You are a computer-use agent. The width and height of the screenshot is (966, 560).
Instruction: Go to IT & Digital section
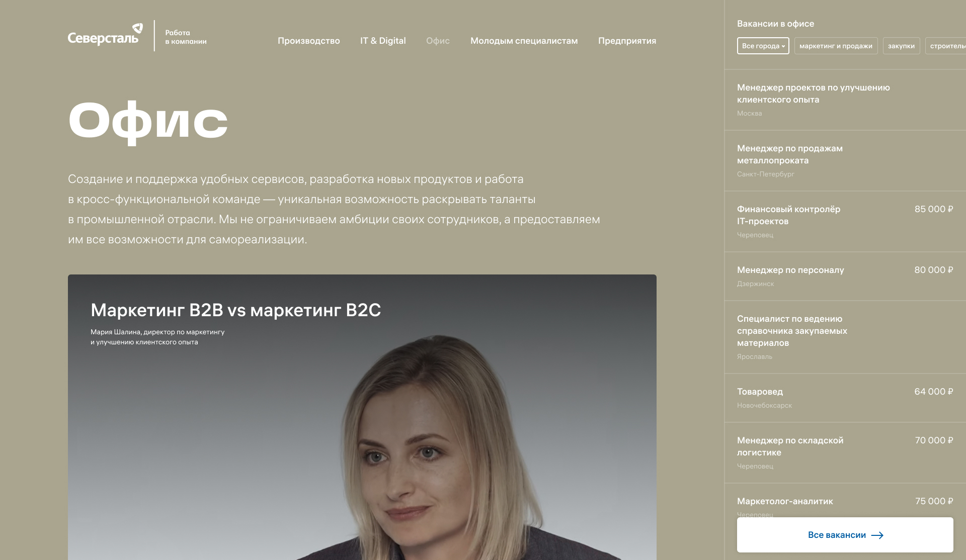coord(383,41)
